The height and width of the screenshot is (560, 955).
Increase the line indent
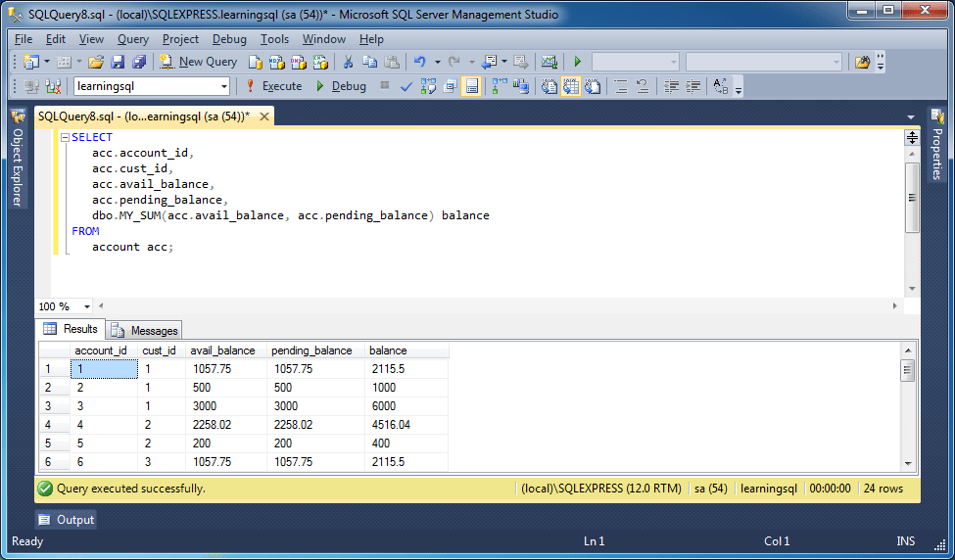point(692,86)
